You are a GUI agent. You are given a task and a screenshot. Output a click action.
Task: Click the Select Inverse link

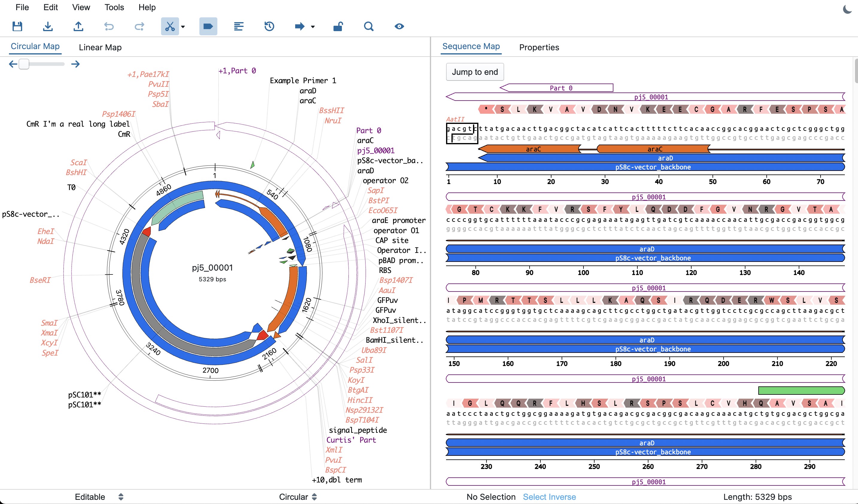pyautogui.click(x=549, y=497)
